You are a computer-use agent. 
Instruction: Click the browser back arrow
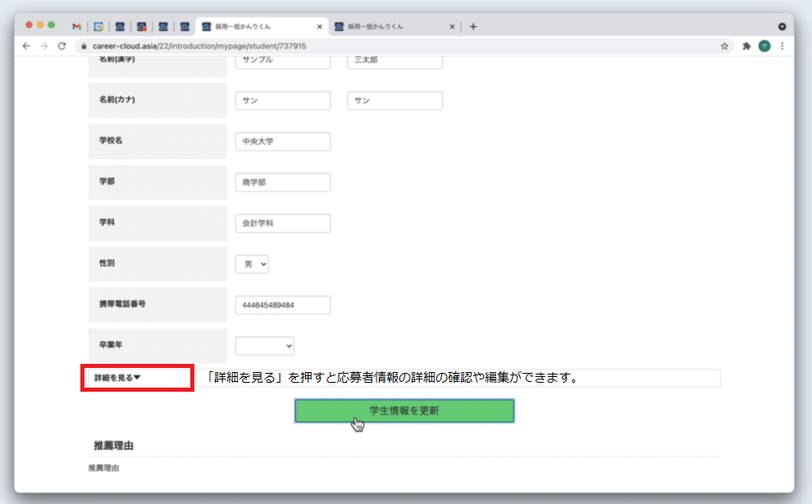click(x=26, y=47)
